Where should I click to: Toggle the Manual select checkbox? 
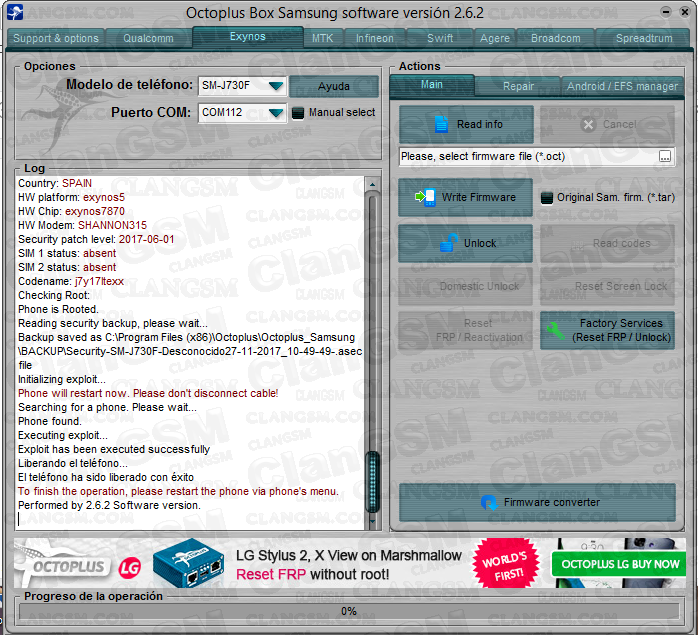click(298, 113)
